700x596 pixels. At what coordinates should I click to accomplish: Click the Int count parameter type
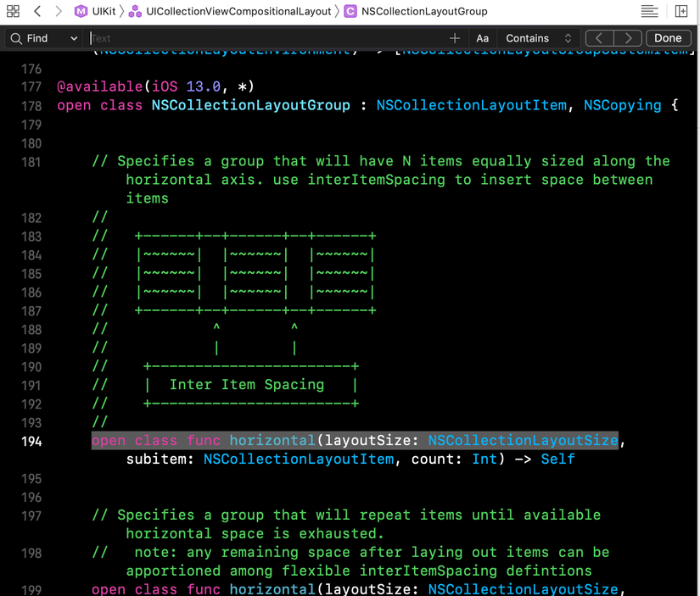click(x=484, y=459)
